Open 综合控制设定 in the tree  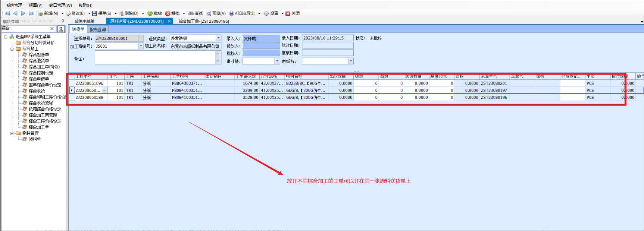(41, 73)
